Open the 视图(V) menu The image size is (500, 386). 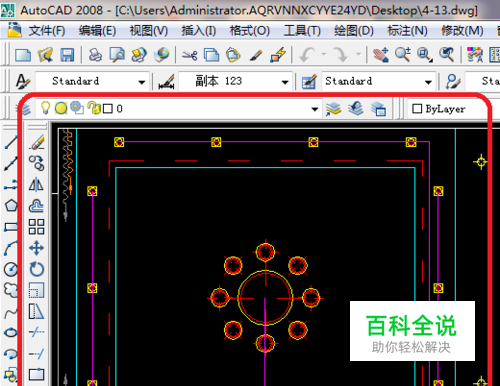click(149, 31)
